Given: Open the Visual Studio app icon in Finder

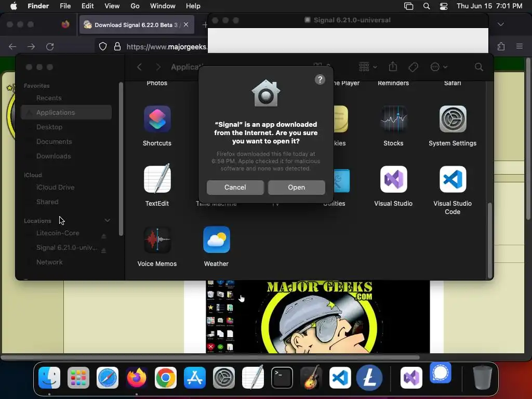Looking at the screenshot, I should point(393,179).
